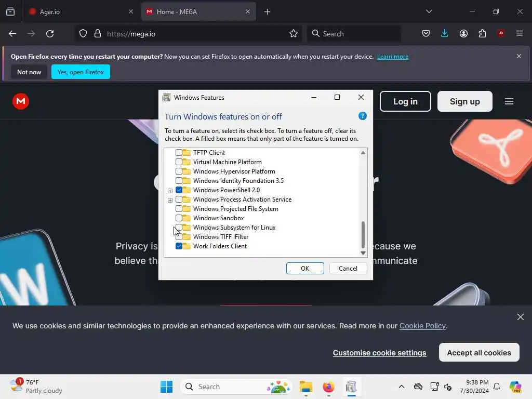Expand Windows PowerShell 2.0 tree node
Screen dimensions: 532x399
(x=170, y=191)
